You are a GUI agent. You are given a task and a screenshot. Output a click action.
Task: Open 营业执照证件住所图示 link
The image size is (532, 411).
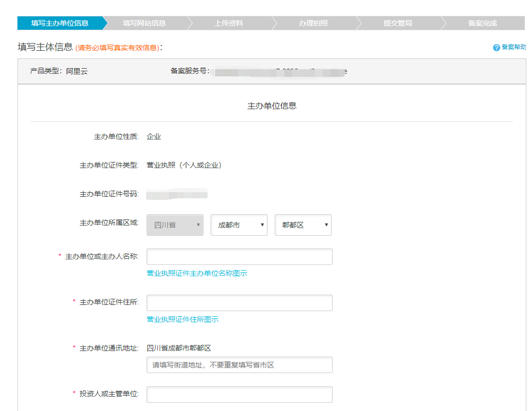182,319
